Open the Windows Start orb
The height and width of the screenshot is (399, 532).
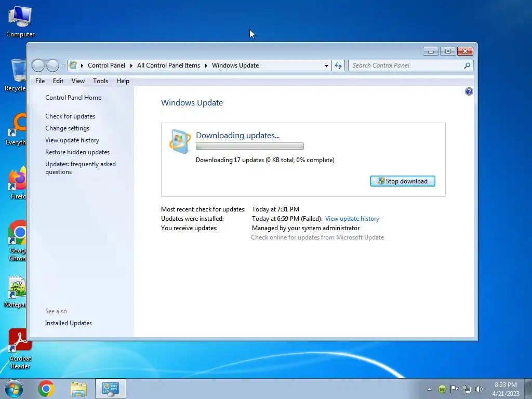tap(14, 389)
